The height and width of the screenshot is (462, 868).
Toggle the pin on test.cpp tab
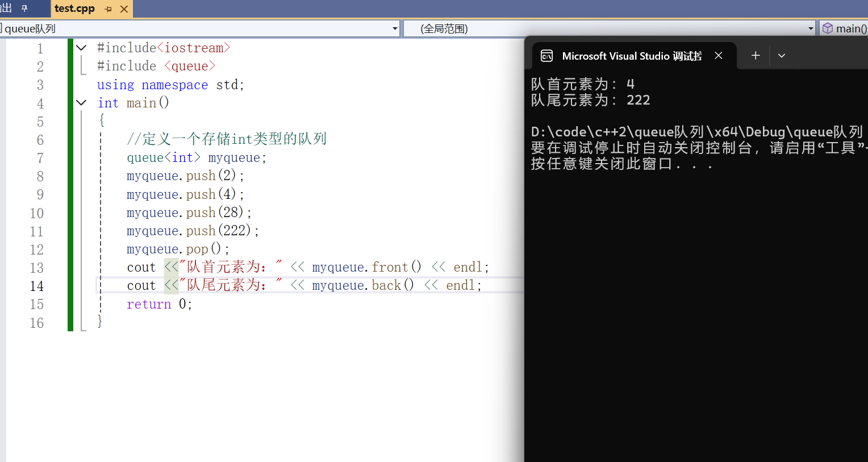[108, 9]
